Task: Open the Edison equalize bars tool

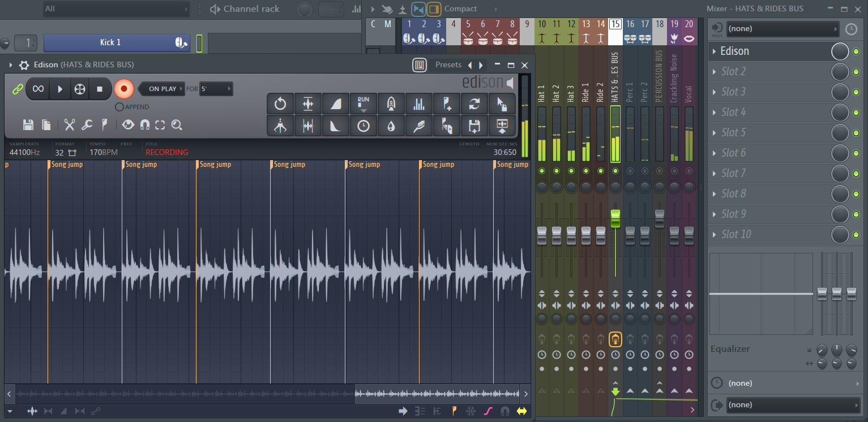Action: [x=419, y=104]
